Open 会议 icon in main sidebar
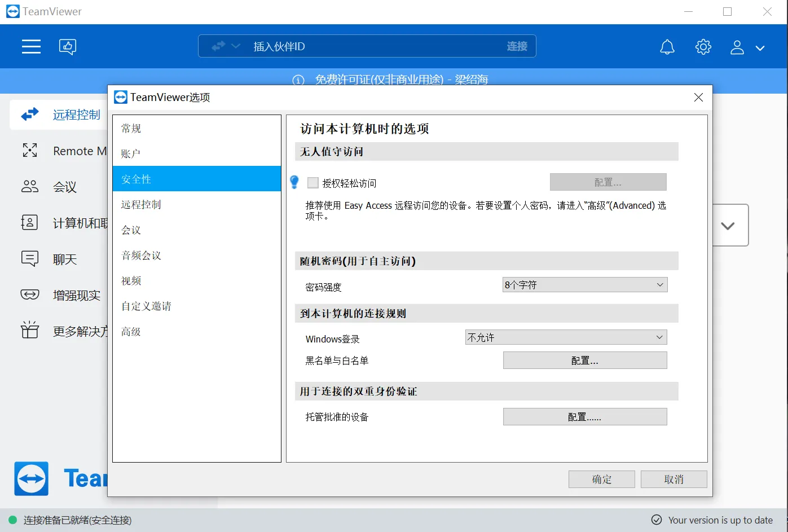Image resolution: width=788 pixels, height=532 pixels. click(x=30, y=187)
